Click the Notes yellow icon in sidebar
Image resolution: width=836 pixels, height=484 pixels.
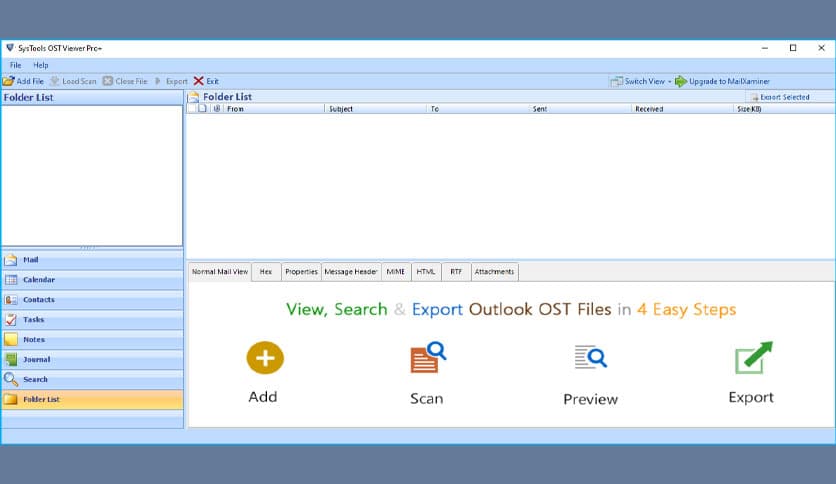coord(11,340)
